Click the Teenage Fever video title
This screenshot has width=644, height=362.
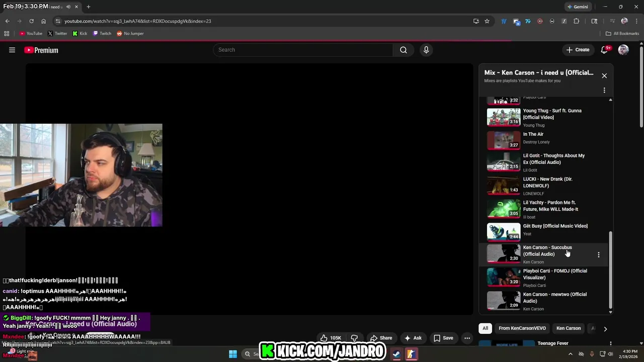[x=553, y=343]
